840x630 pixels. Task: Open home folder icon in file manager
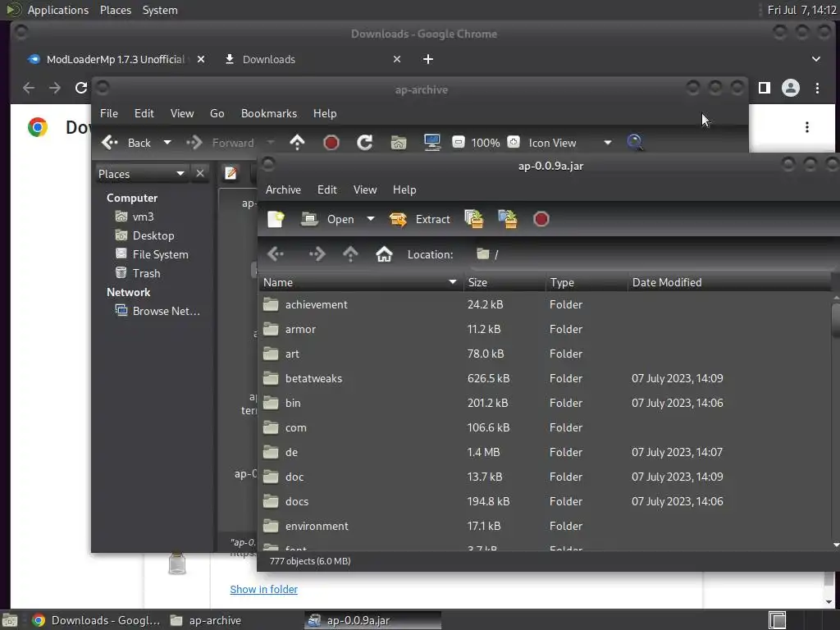(x=399, y=143)
